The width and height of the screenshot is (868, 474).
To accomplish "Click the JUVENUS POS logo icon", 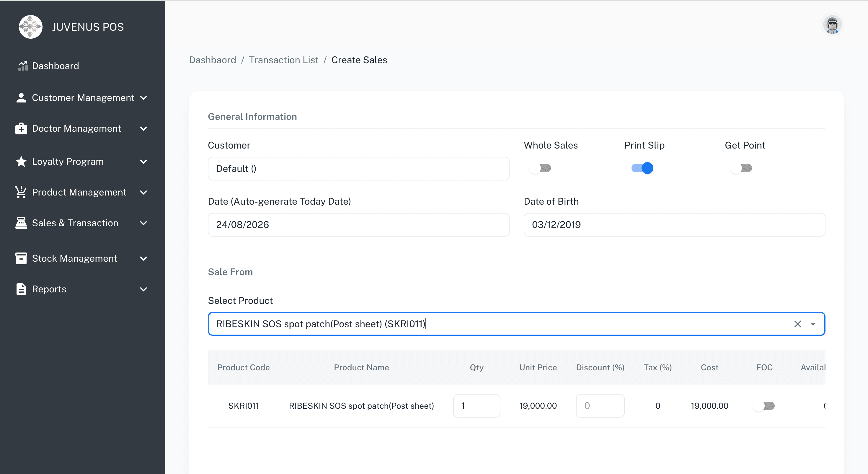I will 30,27.
